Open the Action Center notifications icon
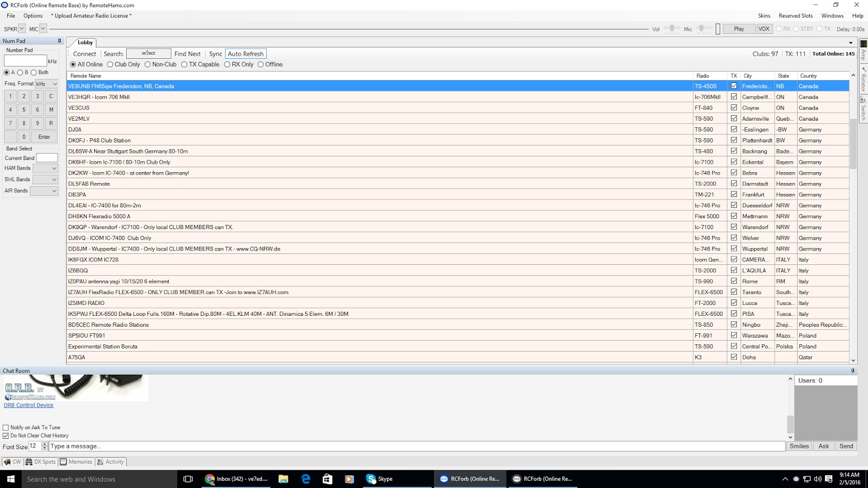The height and width of the screenshot is (488, 868). pos(829,479)
